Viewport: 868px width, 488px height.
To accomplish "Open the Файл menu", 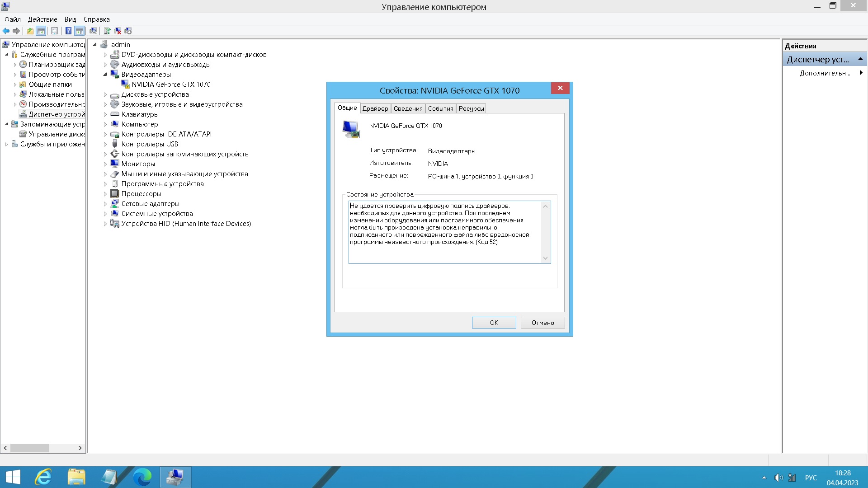I will pyautogui.click(x=13, y=19).
